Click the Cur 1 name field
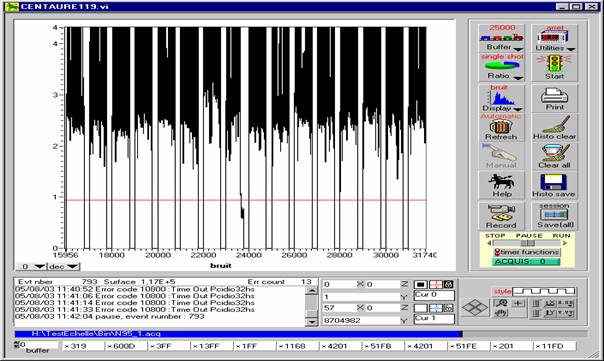The height and width of the screenshot is (361, 604). (434, 319)
